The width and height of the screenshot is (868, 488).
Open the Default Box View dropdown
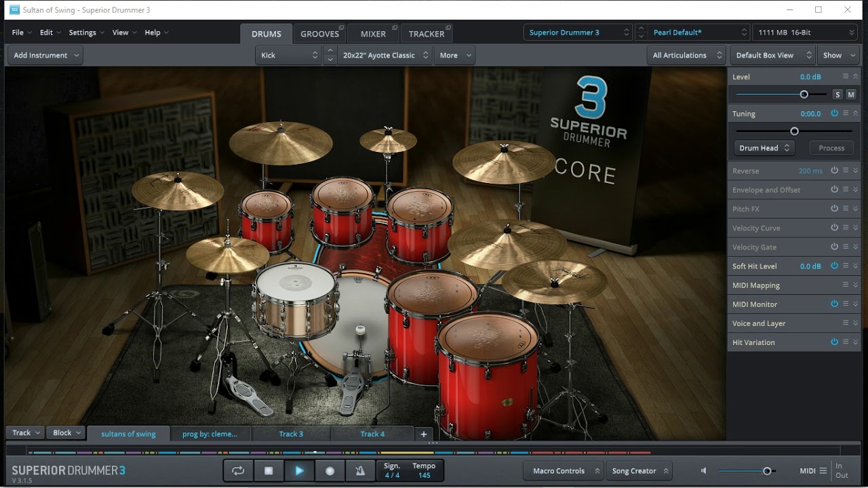pos(772,55)
